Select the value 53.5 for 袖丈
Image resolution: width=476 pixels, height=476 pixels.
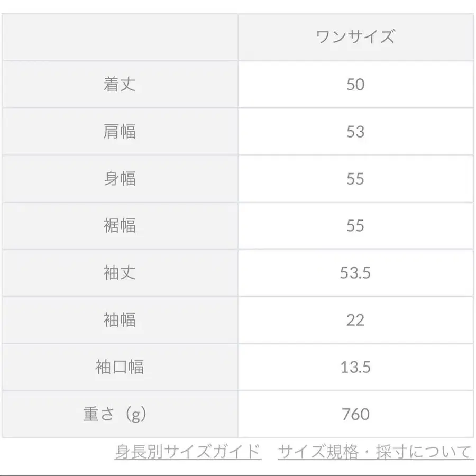[357, 272]
